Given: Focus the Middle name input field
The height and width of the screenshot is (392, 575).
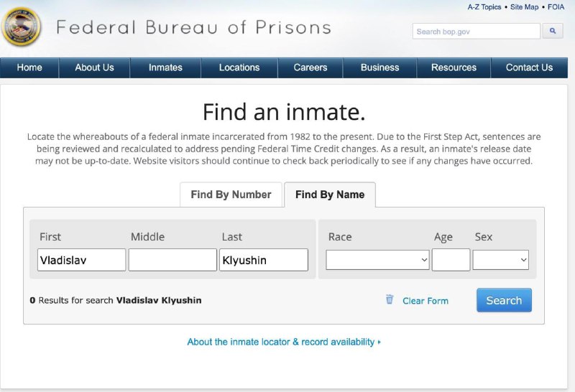Looking at the screenshot, I should click(x=172, y=260).
